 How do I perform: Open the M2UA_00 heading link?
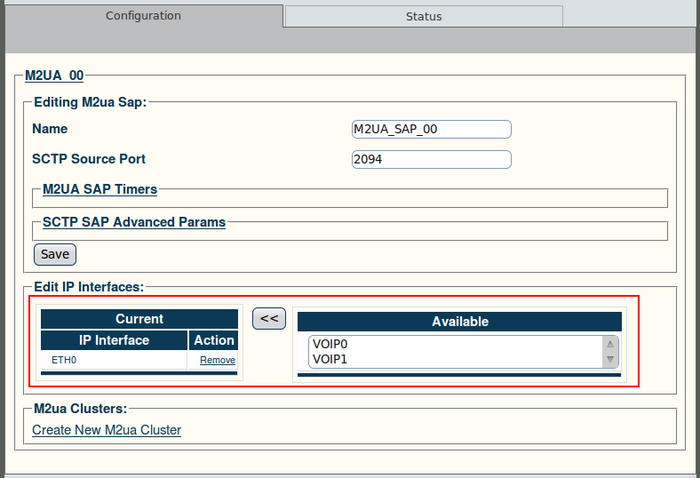[x=54, y=75]
